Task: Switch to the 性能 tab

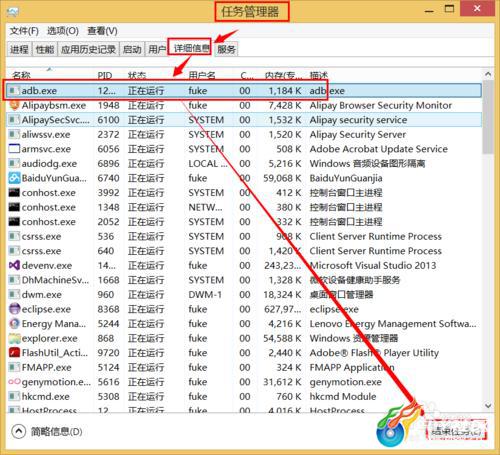Action: pyautogui.click(x=45, y=50)
